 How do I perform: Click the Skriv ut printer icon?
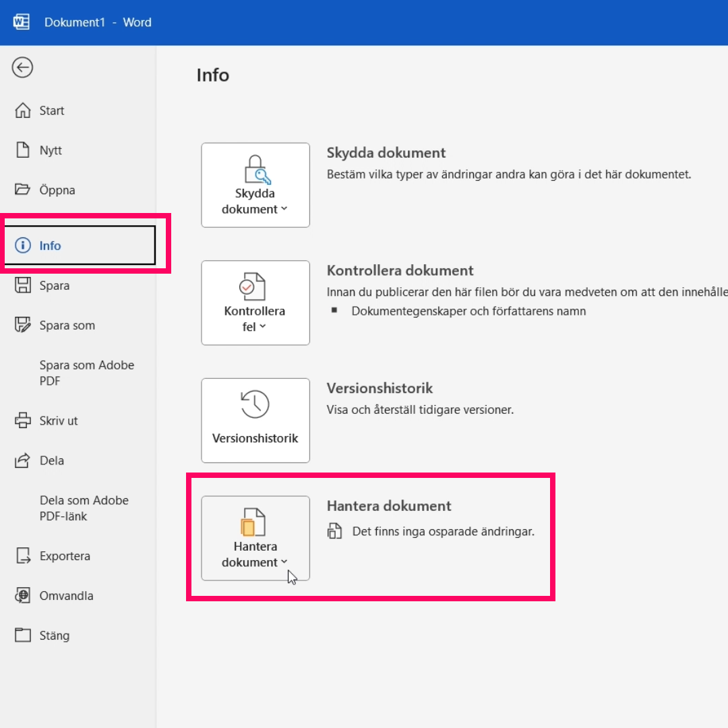(x=23, y=421)
